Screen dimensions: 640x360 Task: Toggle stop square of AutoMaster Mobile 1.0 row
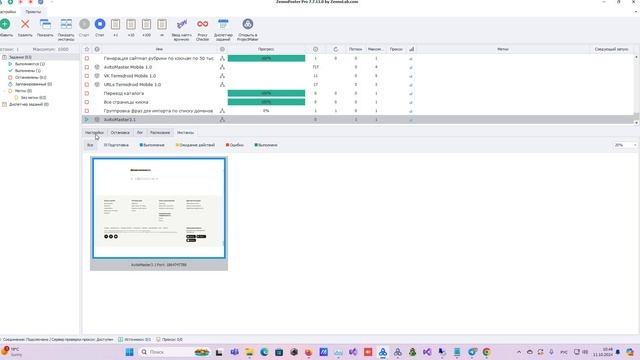tap(87, 67)
